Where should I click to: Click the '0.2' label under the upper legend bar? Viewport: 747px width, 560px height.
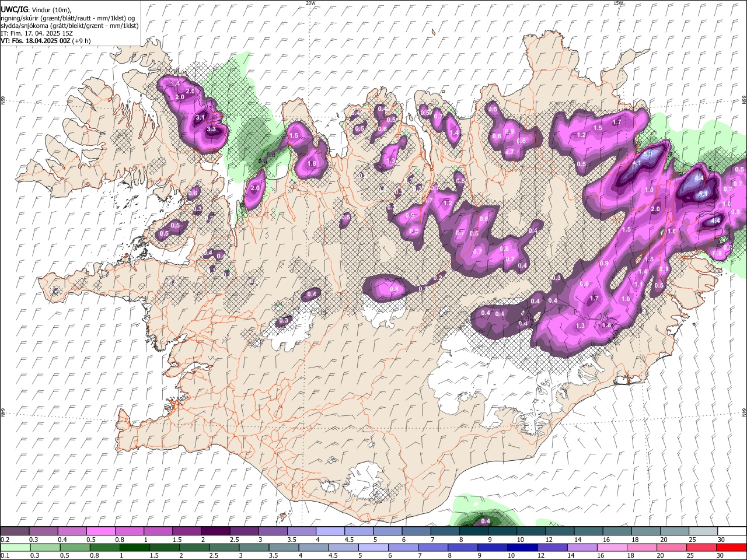coord(4,540)
